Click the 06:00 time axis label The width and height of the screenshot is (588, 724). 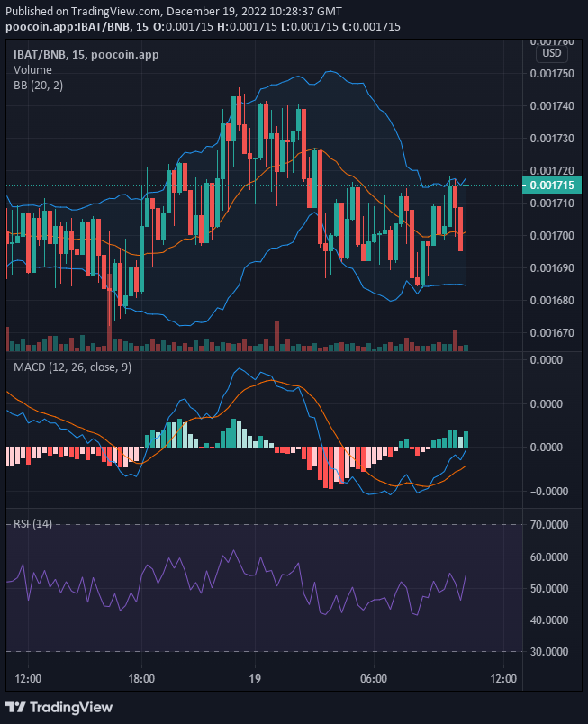coord(374,679)
